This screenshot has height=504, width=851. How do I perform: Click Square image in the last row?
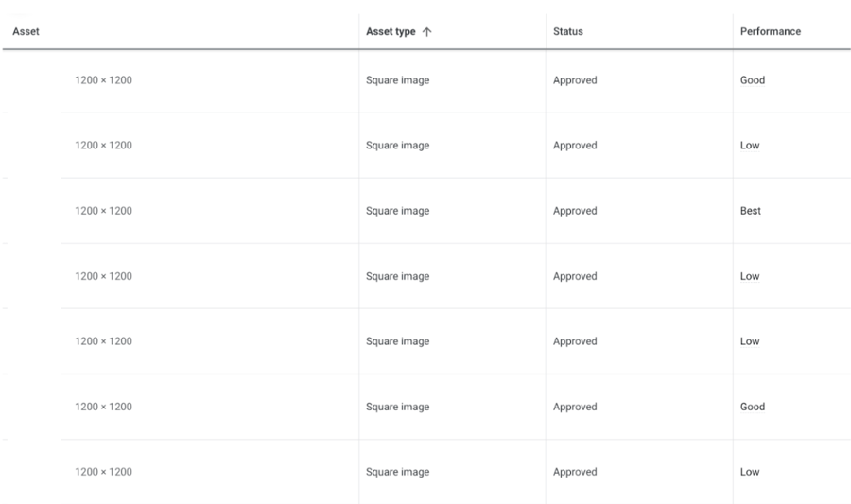coord(397,472)
